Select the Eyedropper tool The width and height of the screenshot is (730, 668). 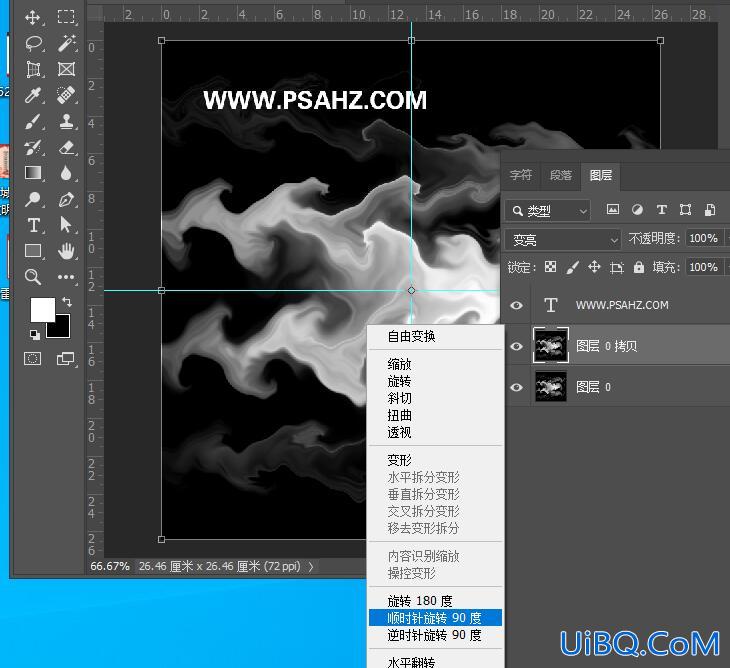[x=33, y=95]
